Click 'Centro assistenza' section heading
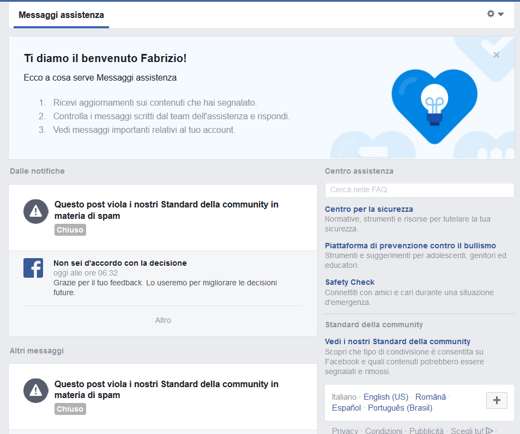520x434 pixels. click(359, 171)
